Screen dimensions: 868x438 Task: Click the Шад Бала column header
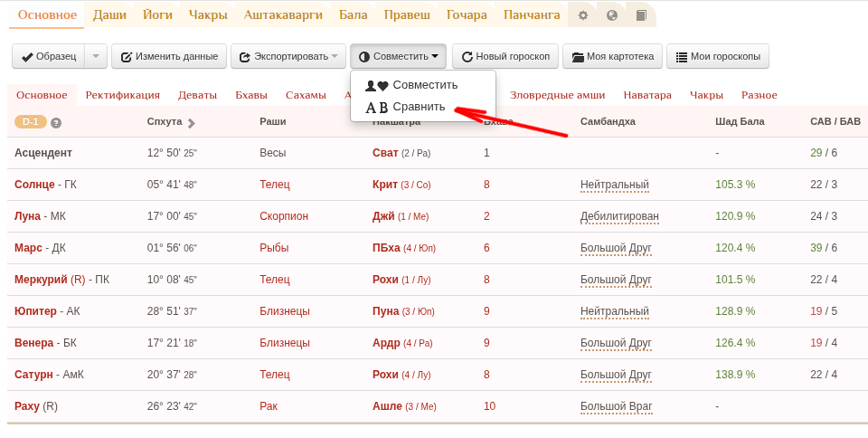[x=740, y=121]
